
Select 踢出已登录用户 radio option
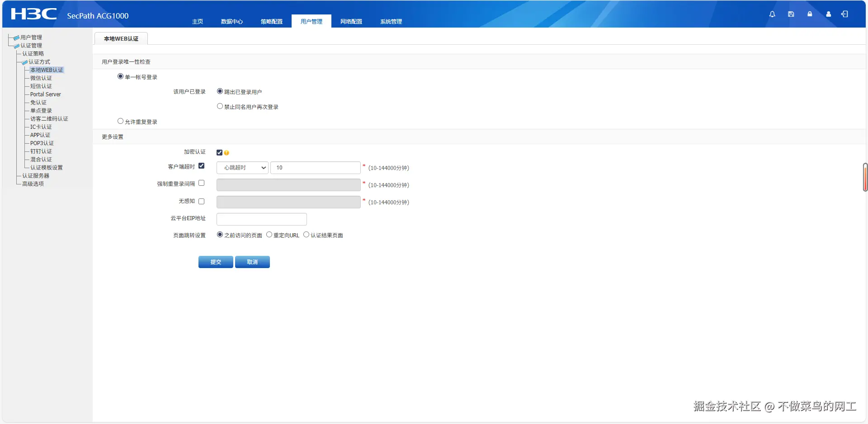click(x=220, y=91)
